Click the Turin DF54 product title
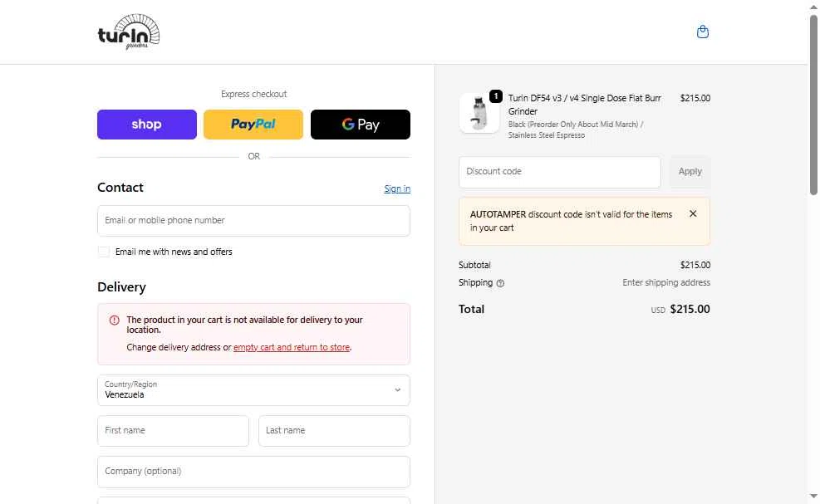The width and height of the screenshot is (820, 504). [x=585, y=105]
